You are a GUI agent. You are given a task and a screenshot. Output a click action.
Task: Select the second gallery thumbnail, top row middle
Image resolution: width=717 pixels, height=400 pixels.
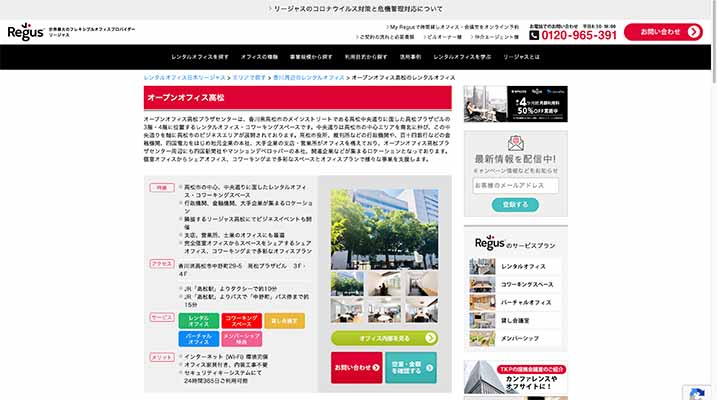(x=384, y=283)
